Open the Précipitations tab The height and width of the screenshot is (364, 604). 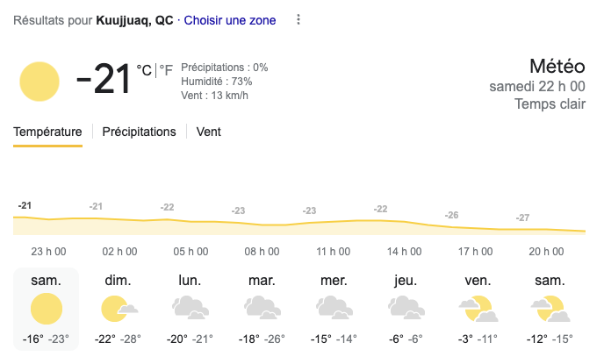(x=139, y=132)
